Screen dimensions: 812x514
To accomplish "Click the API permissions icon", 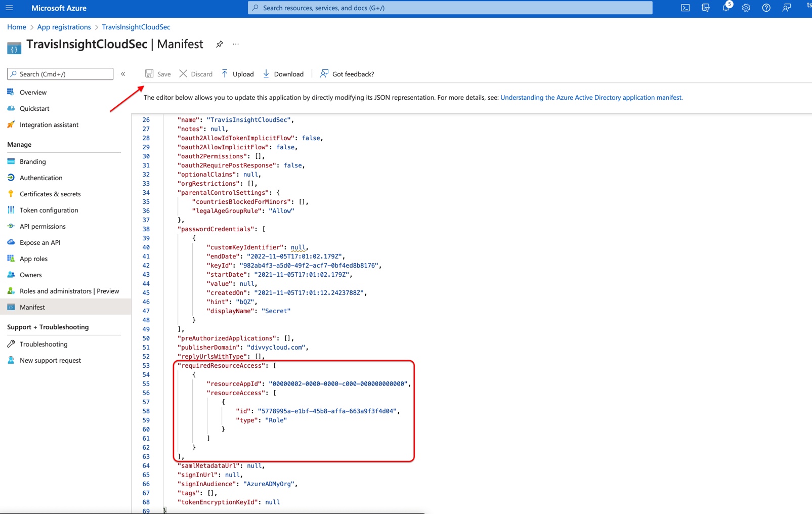I will pyautogui.click(x=11, y=226).
